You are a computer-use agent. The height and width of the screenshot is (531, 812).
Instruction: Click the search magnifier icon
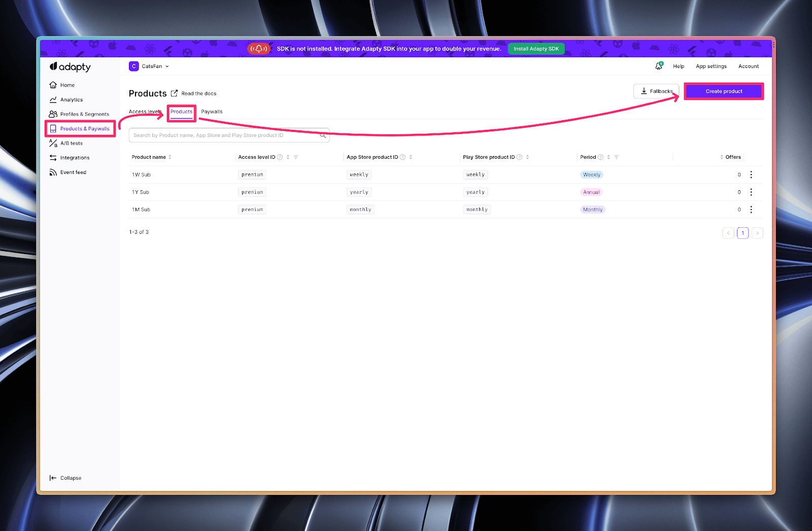coord(323,135)
